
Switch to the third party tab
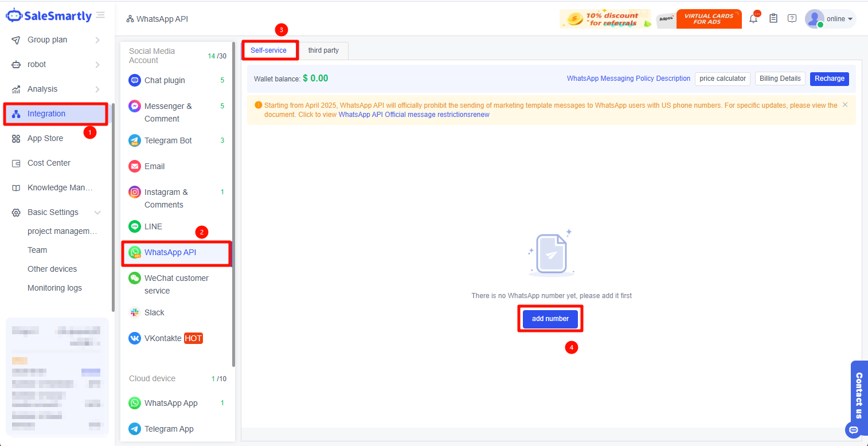click(x=323, y=50)
